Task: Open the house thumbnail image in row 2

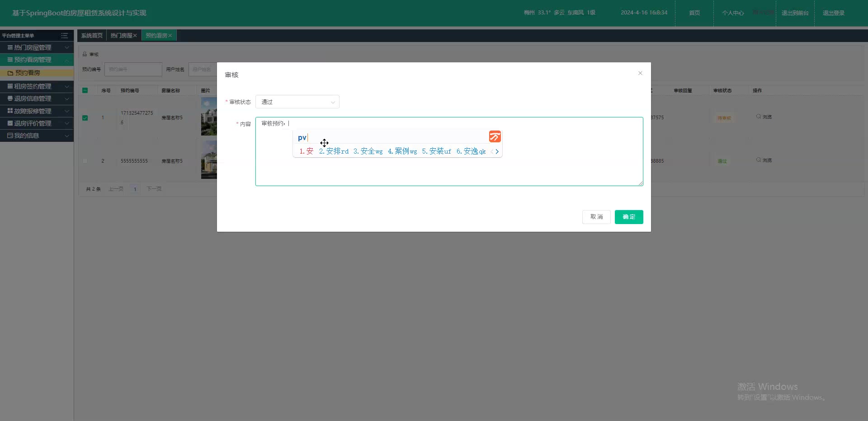Action: 209,159
